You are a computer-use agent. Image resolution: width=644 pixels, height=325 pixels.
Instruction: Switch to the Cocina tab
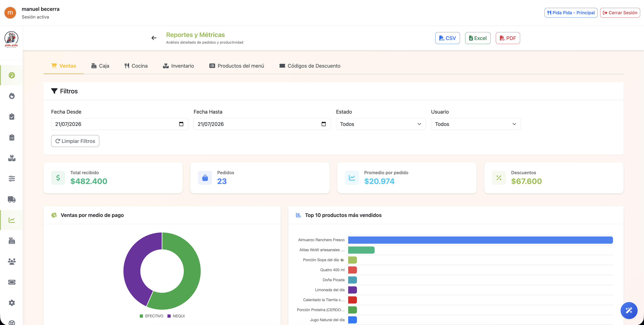click(x=136, y=66)
